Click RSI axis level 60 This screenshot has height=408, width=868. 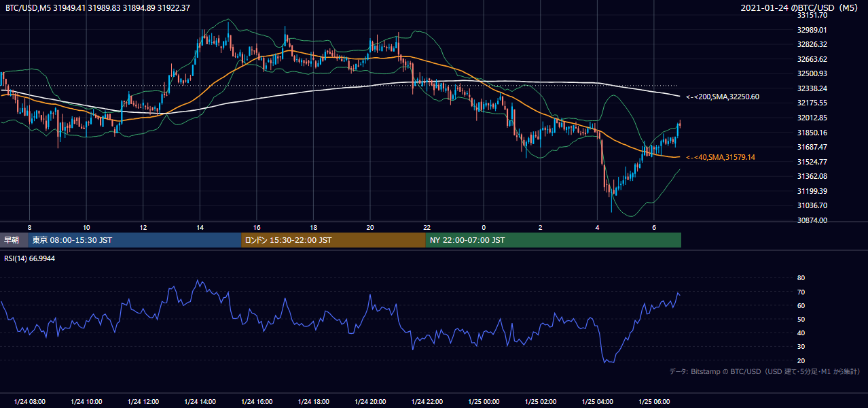(801, 305)
